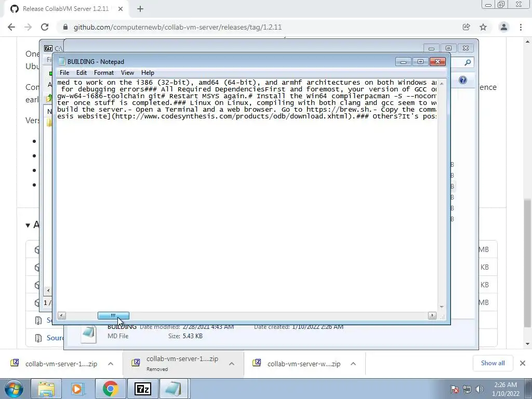Expand options for the Removed zip download
Screen dimensions: 532x399
point(232,364)
